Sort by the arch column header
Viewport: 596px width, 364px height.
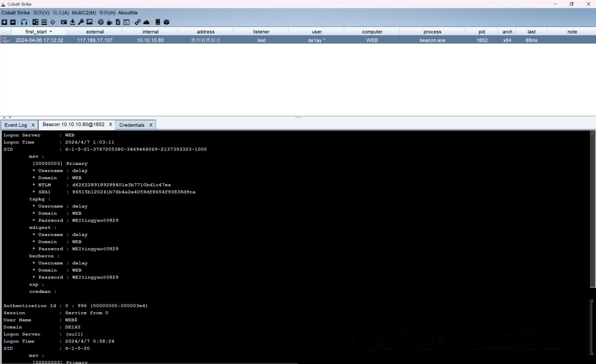508,31
